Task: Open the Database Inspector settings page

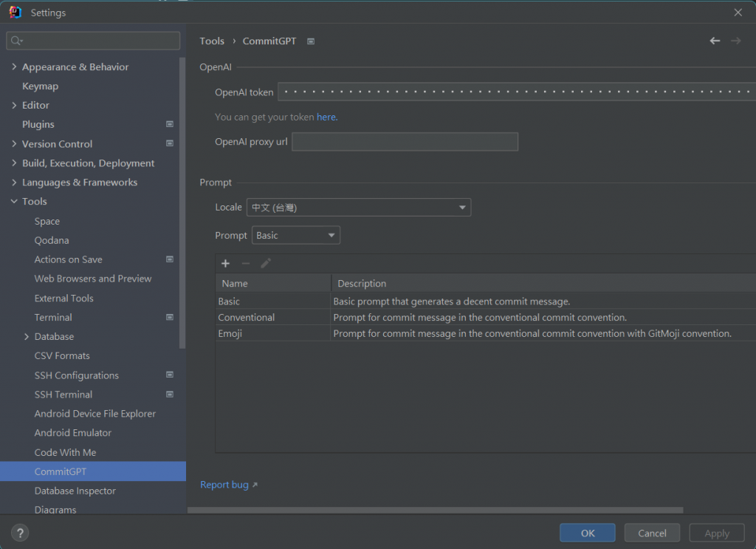Action: click(75, 491)
